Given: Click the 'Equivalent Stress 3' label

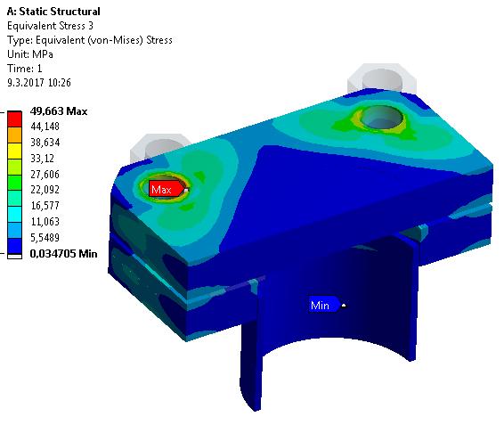Looking at the screenshot, I should 50,26.
